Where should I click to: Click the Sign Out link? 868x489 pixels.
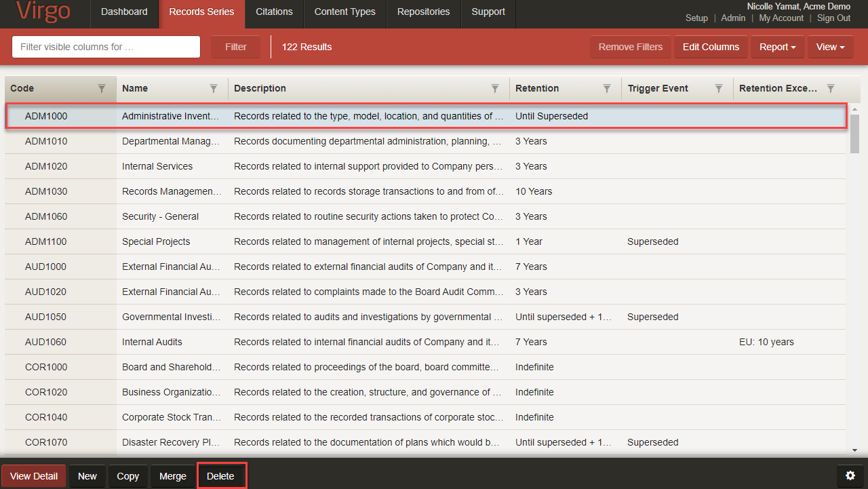833,18
